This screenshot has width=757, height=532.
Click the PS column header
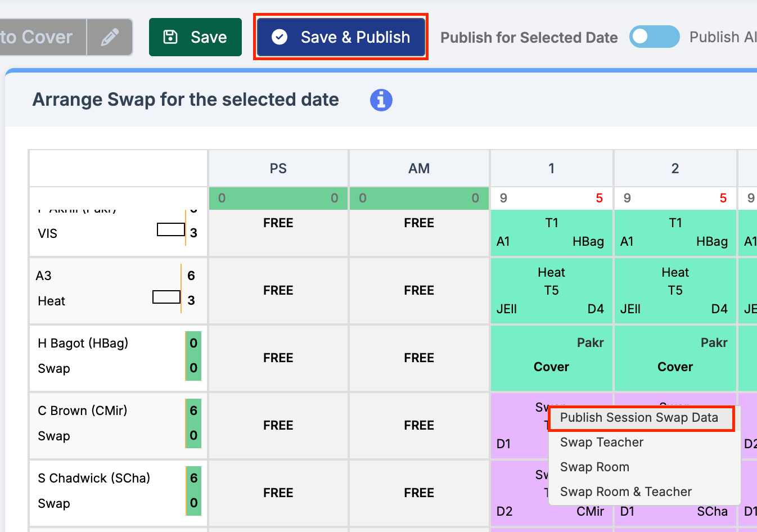278,169
